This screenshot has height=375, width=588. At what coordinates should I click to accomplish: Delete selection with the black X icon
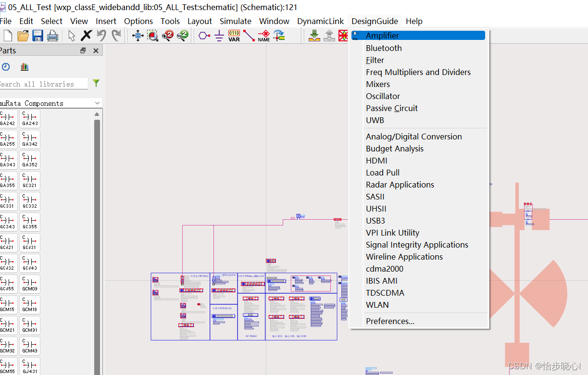click(x=87, y=35)
